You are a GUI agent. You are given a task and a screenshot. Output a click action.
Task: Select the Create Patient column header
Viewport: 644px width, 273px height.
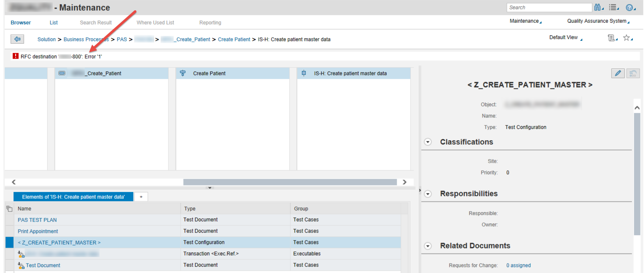tap(233, 73)
